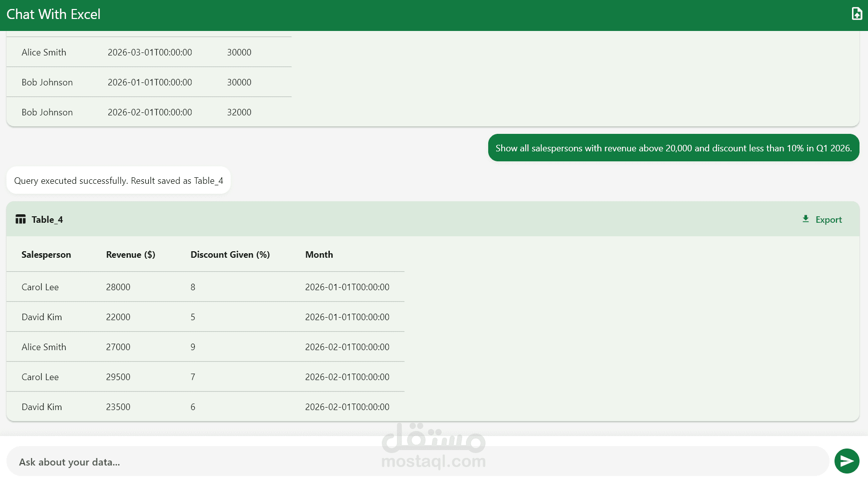Click Alice Smith in previous table with 30000

click(44, 52)
